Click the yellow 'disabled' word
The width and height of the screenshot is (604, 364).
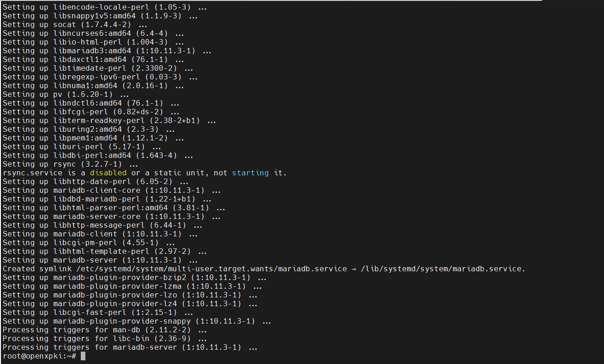pos(108,173)
